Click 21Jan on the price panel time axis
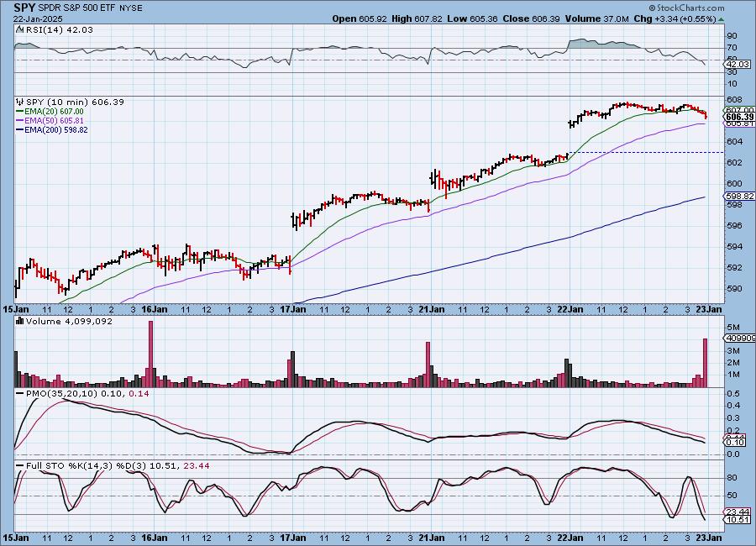The width and height of the screenshot is (756, 546). point(432,309)
